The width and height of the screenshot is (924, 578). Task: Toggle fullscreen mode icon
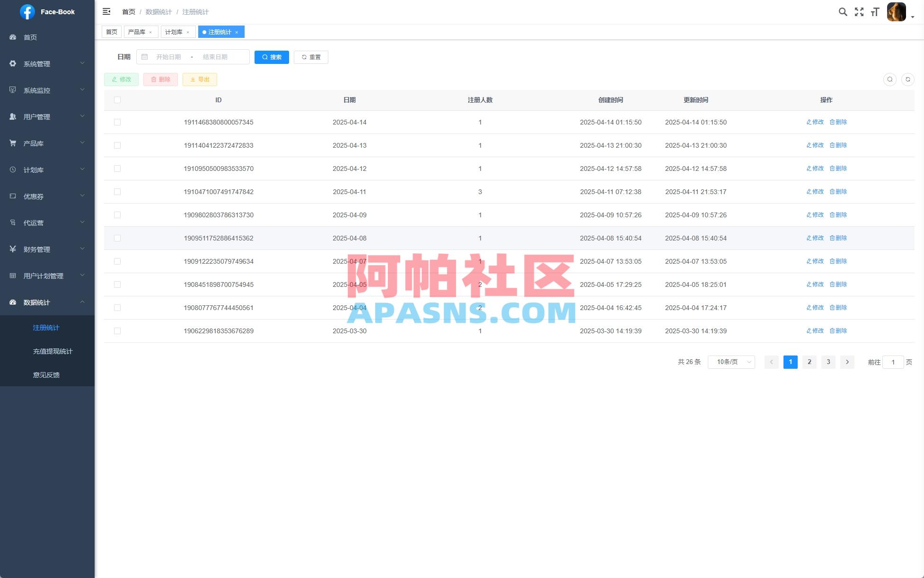coord(859,12)
